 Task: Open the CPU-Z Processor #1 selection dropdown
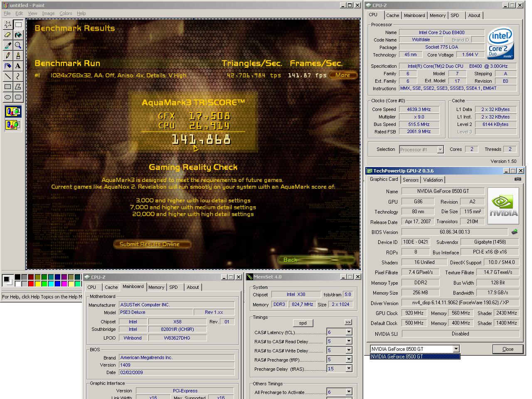(x=440, y=150)
